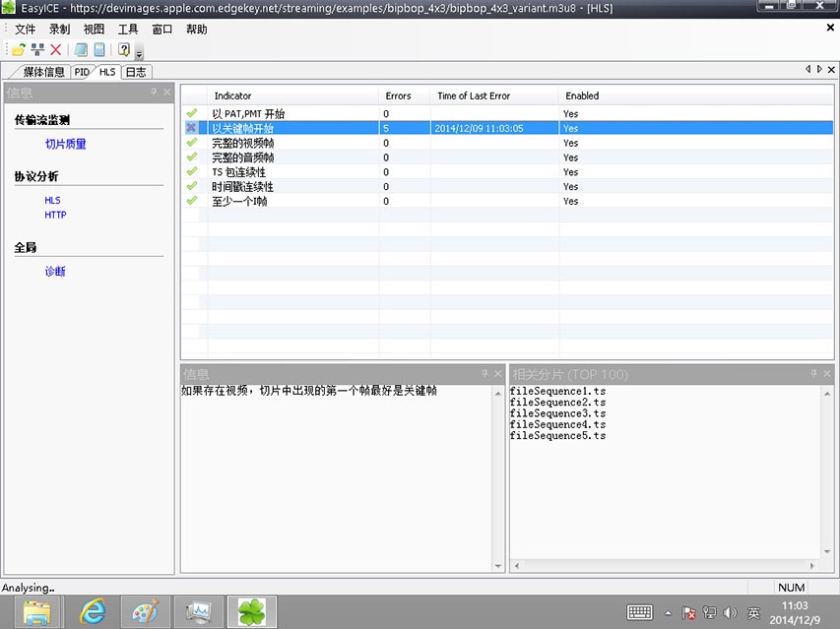
Task: Open the 诊断 link under 全局
Action: click(55, 270)
